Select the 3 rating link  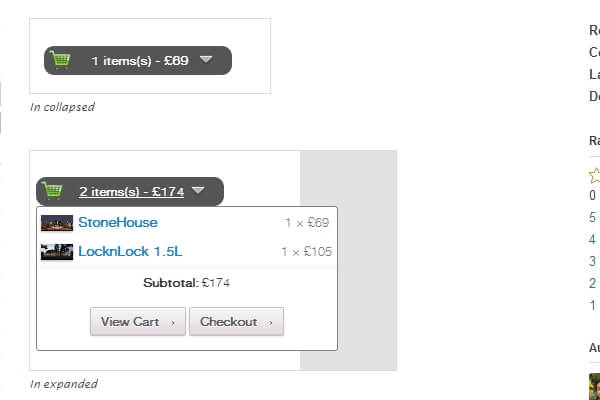click(x=593, y=261)
